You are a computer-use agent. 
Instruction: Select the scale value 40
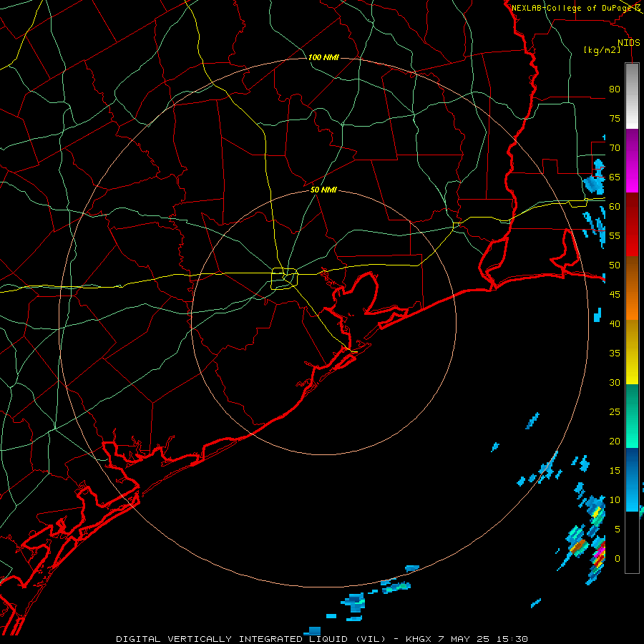615,323
